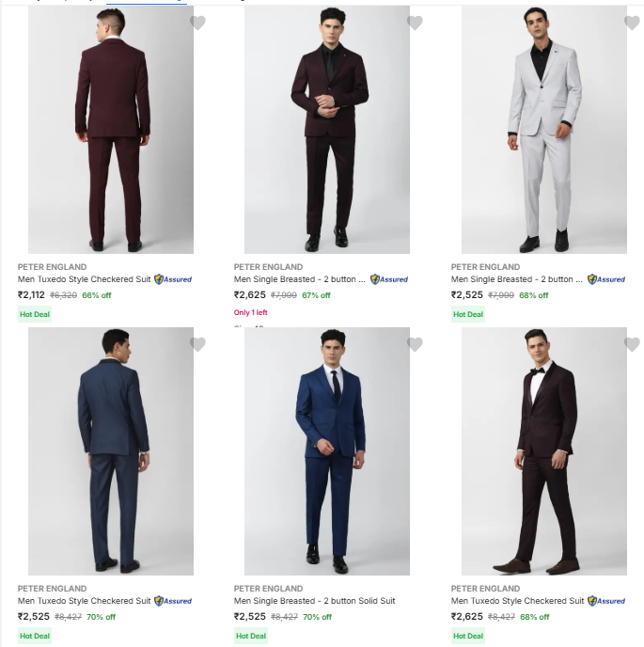Favorite the navy back-view checkered suit
The height and width of the screenshot is (647, 644).
point(197,344)
